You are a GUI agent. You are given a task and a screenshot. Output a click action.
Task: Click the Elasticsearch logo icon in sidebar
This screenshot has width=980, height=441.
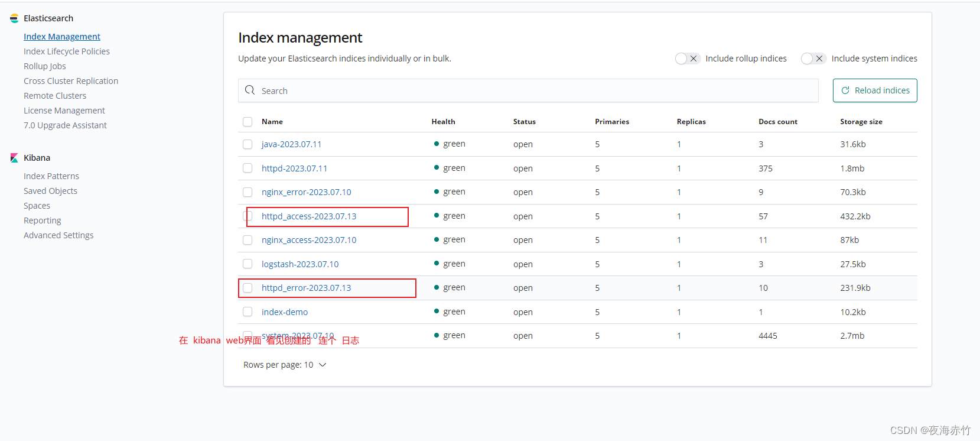pyautogui.click(x=14, y=18)
